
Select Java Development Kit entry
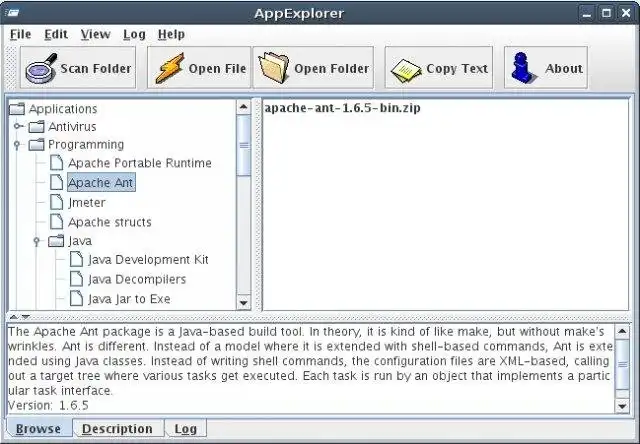tap(148, 260)
